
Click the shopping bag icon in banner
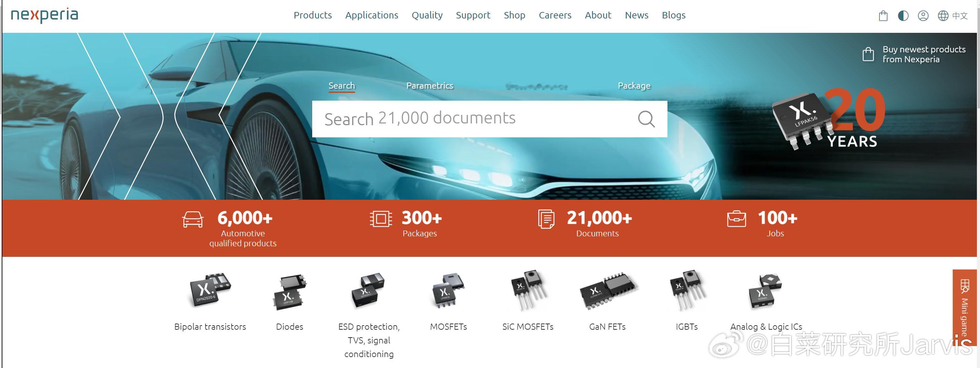pos(868,54)
